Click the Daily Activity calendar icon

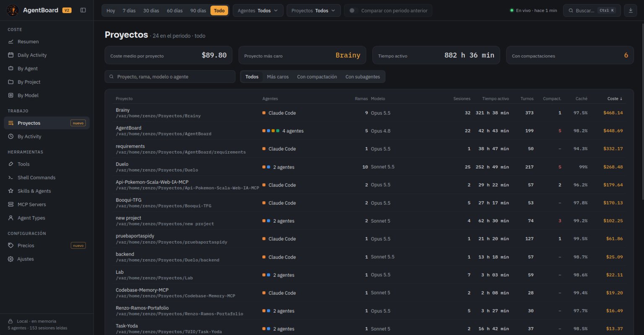click(x=11, y=55)
